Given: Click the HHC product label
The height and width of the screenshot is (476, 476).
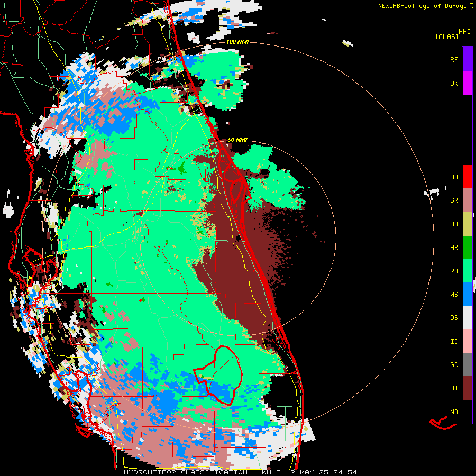Looking at the screenshot, I should (x=465, y=32).
